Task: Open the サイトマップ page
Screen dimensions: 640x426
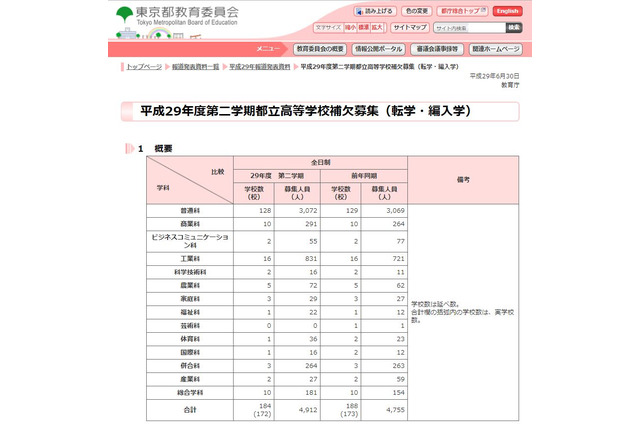Action: pyautogui.click(x=410, y=28)
